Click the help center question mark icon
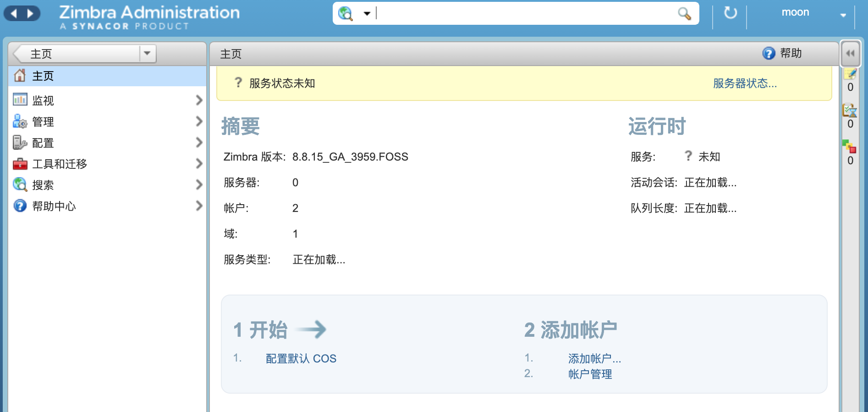 (x=20, y=206)
